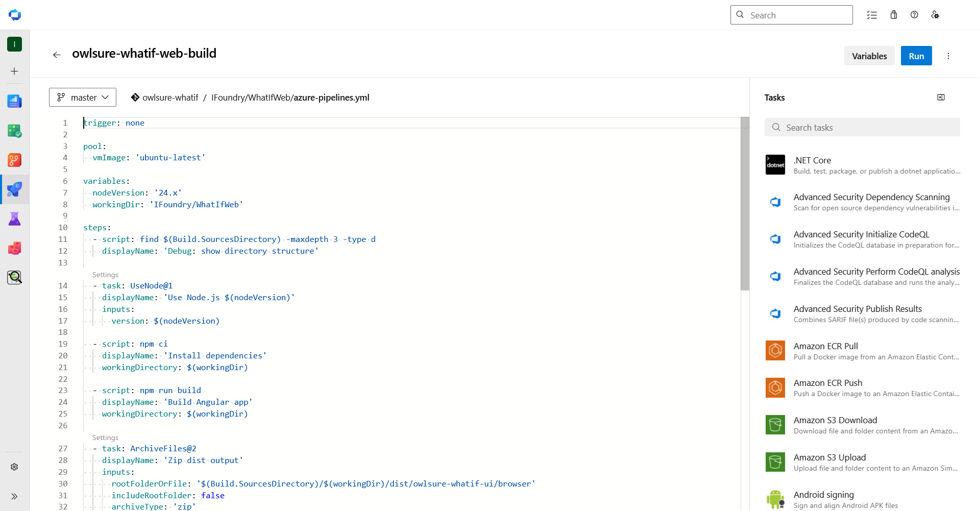Screen dimensions: 980x511
Task: Click the 'Debug: show directory structure' displayName line
Action: coord(210,251)
